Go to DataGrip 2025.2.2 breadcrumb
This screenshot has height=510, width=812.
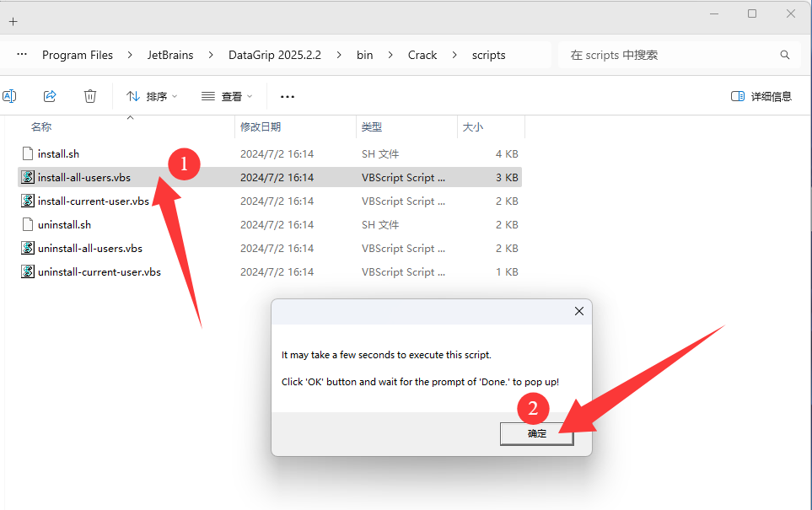click(x=275, y=55)
